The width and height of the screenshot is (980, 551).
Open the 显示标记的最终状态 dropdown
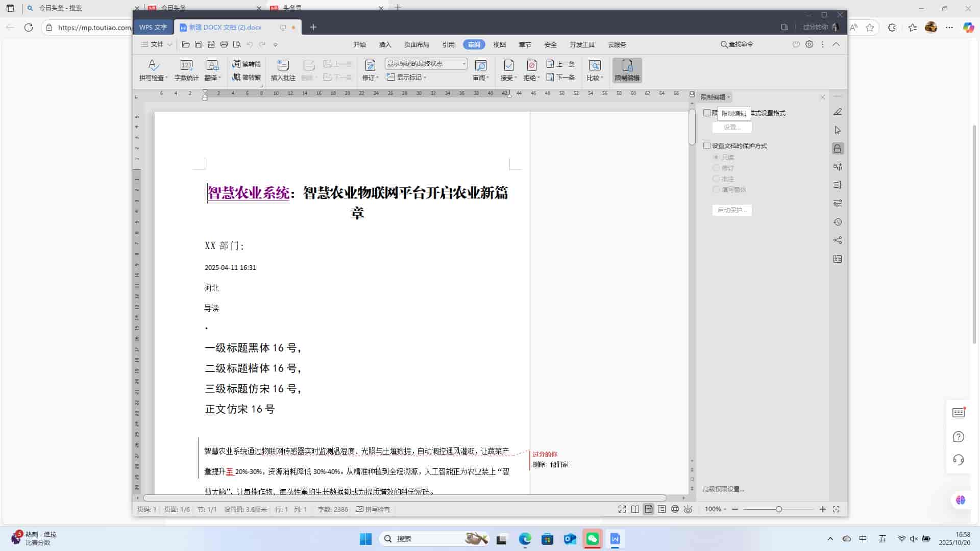(426, 64)
